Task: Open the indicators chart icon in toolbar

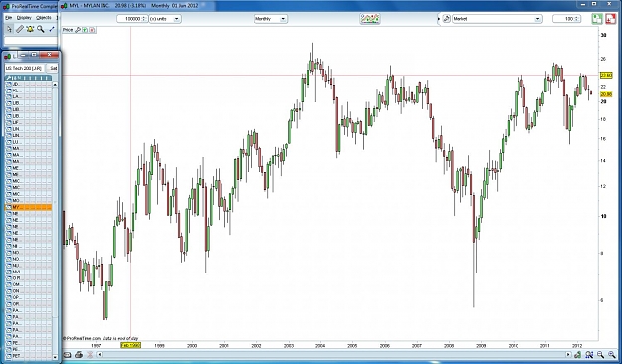Action: 370,18
